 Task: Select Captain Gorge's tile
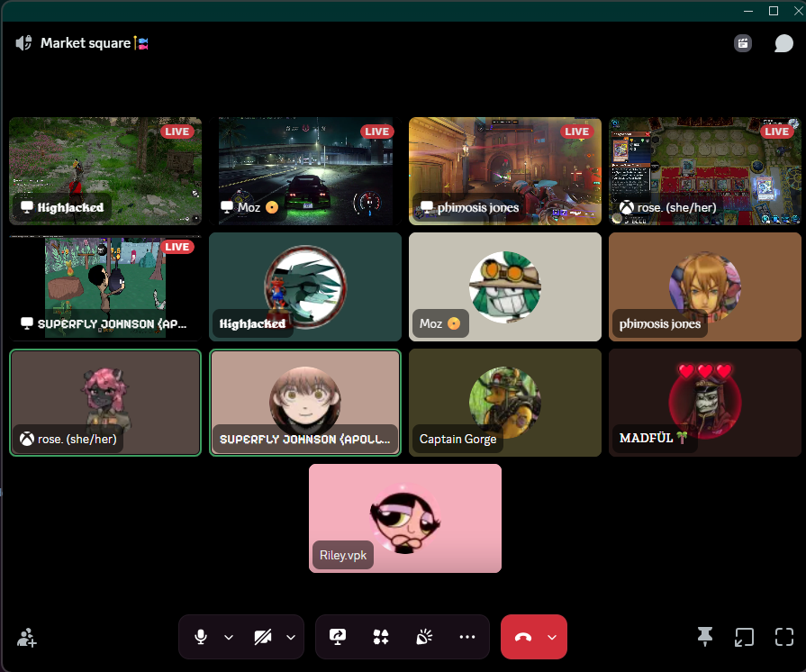point(505,403)
